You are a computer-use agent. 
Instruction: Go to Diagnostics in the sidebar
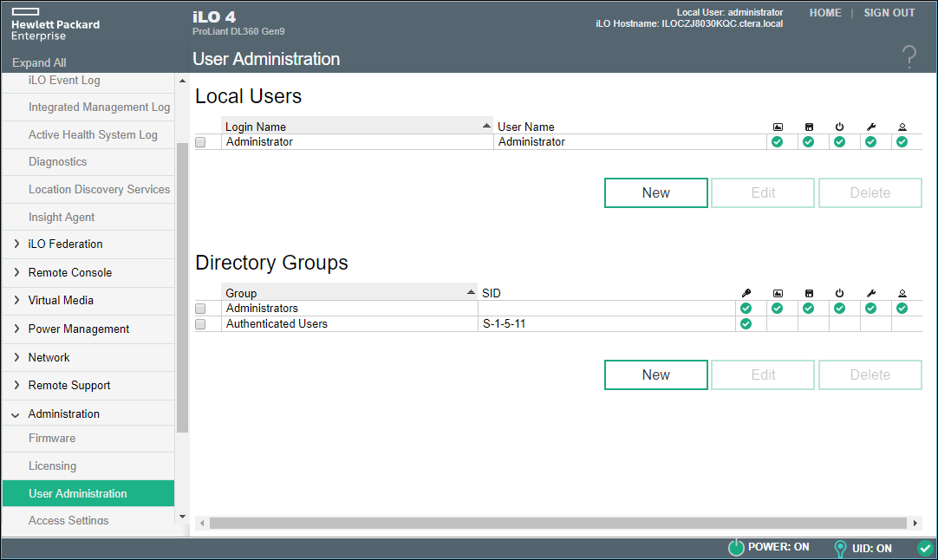[57, 161]
